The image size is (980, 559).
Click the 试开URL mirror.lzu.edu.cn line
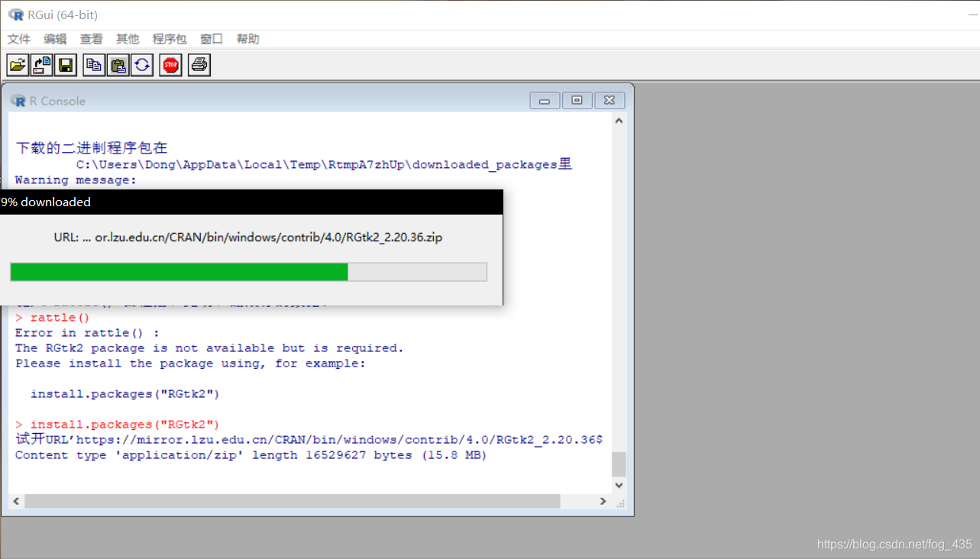(x=309, y=440)
